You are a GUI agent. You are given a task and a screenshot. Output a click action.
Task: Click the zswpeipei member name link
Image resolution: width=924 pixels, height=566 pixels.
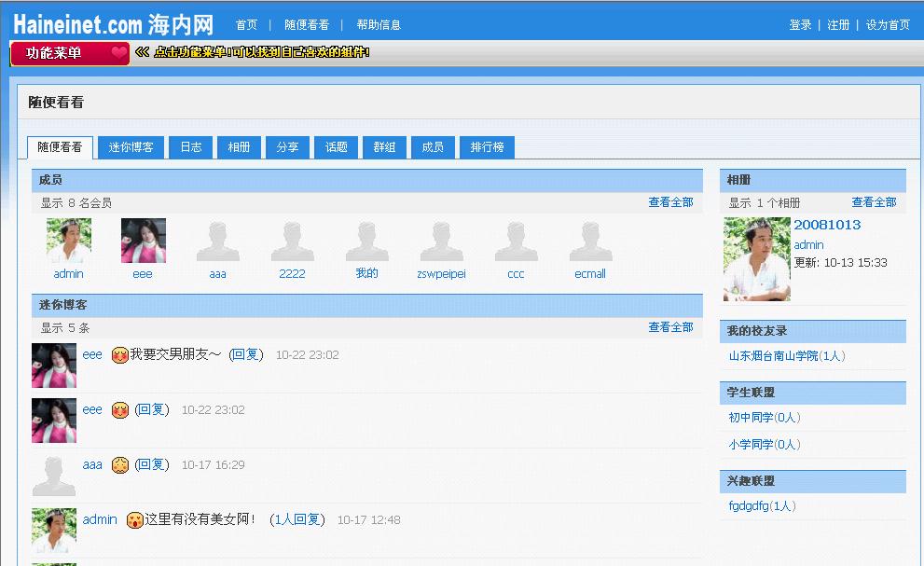[x=441, y=273]
